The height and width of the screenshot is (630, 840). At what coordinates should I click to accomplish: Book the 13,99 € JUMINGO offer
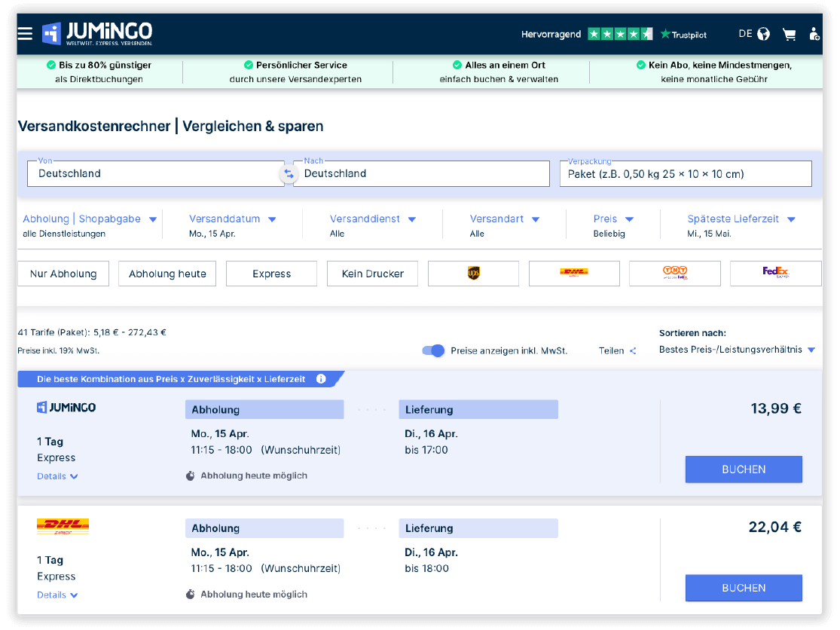pos(743,469)
